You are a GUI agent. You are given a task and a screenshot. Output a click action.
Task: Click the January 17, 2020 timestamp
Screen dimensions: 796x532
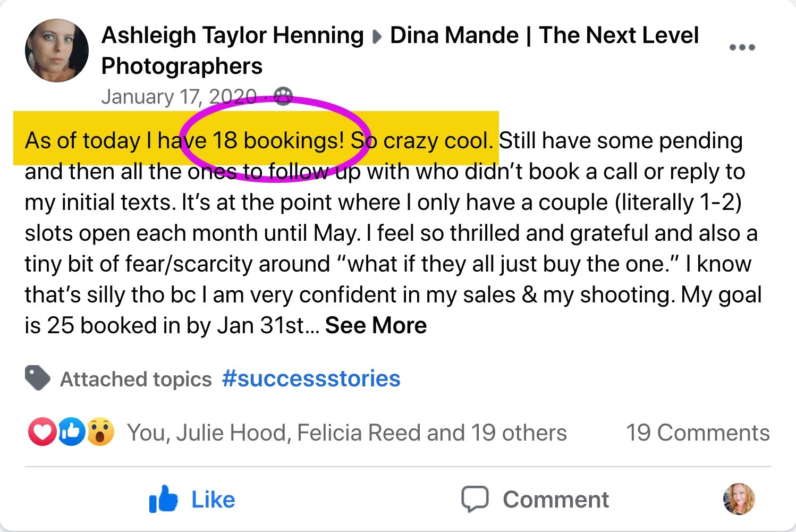pyautogui.click(x=179, y=97)
